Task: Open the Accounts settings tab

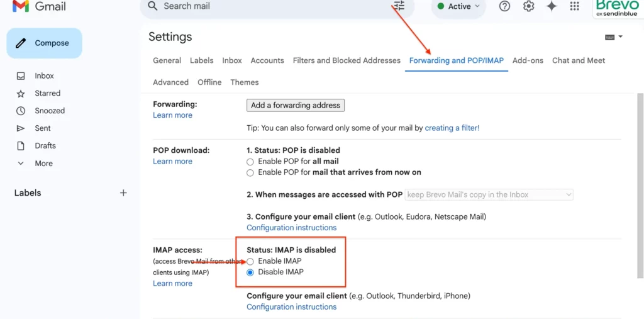Action: (267, 60)
